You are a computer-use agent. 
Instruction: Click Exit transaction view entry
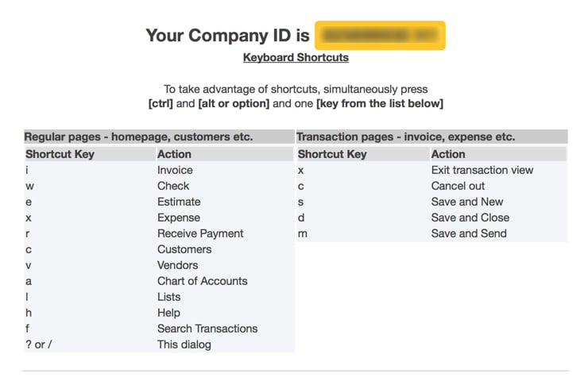482,170
